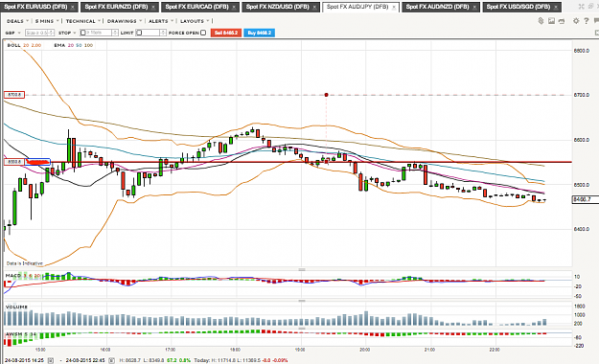Open the Alerts dropdown menu
Screen dimensions: 599x364
point(161,21)
